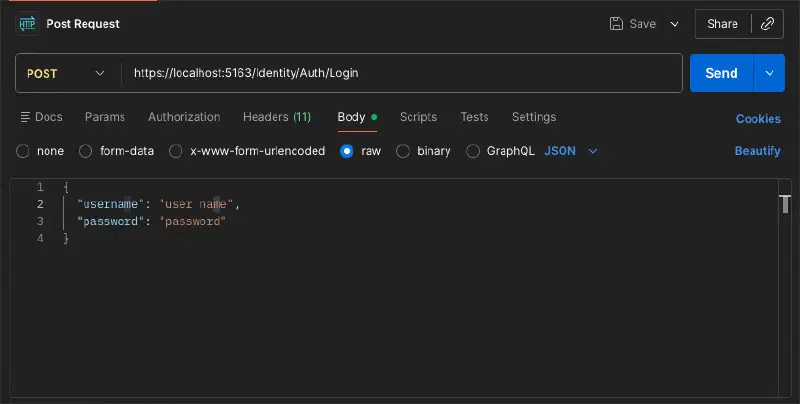Click the HTTP request type icon
Screen dimensions: 800x404
pyautogui.click(x=27, y=23)
